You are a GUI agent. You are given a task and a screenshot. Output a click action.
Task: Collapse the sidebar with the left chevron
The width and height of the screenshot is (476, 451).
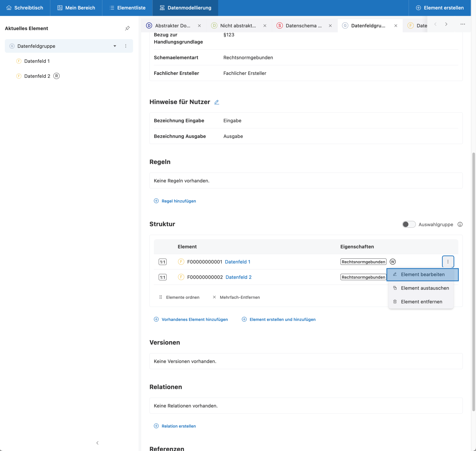[97, 443]
